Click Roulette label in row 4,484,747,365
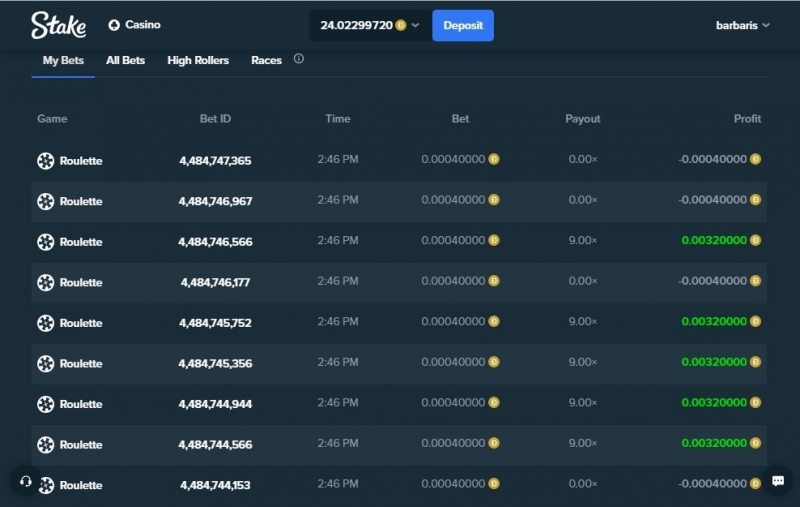The height and width of the screenshot is (507, 800). (x=81, y=161)
